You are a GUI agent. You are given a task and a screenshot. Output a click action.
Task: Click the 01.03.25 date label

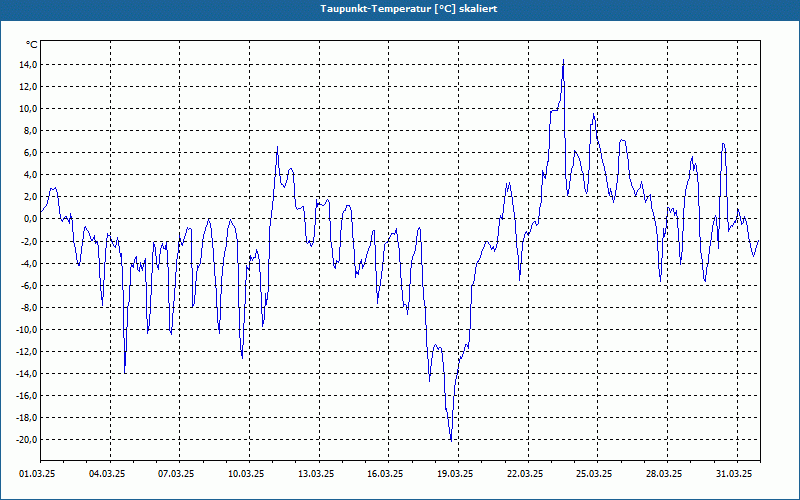(x=37, y=474)
